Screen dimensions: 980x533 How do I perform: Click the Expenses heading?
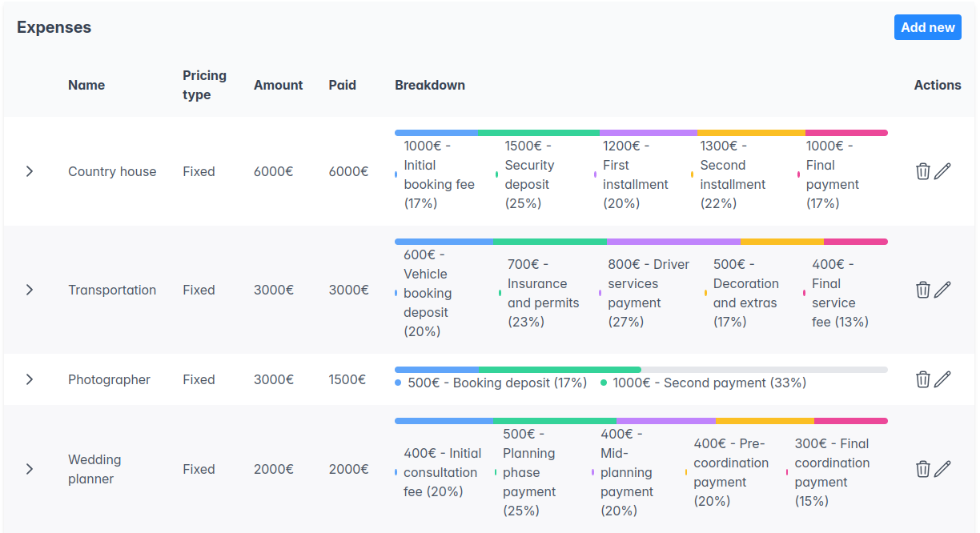[54, 26]
